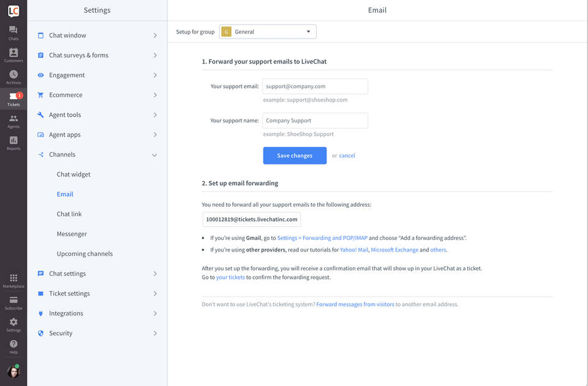Viewport: 588px width, 386px height.
Task: Open the Agents section icon
Action: pyautogui.click(x=13, y=121)
